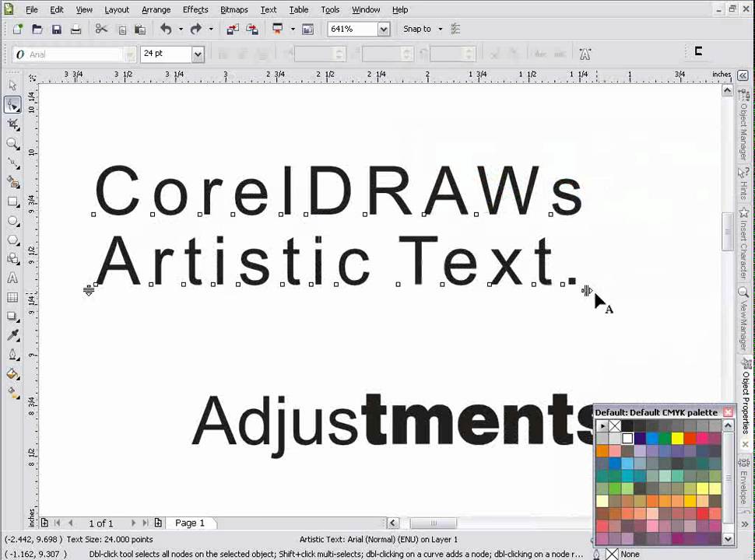The width and height of the screenshot is (755, 560).
Task: Select the Interactive Fill tool
Action: [12, 393]
